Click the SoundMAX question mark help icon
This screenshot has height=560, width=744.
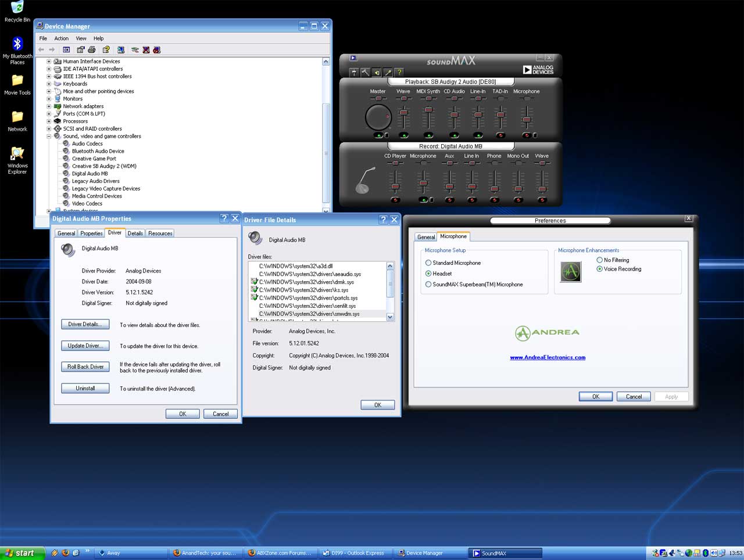point(399,72)
